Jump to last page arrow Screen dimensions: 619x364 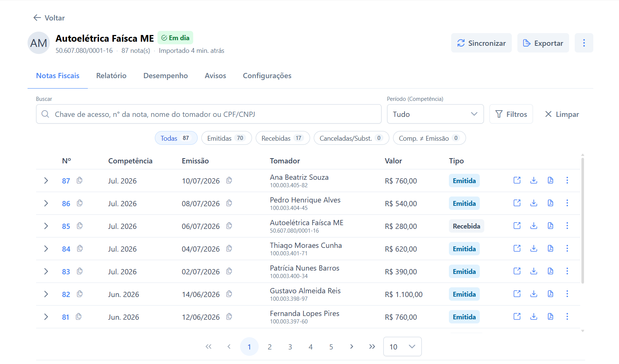372,347
